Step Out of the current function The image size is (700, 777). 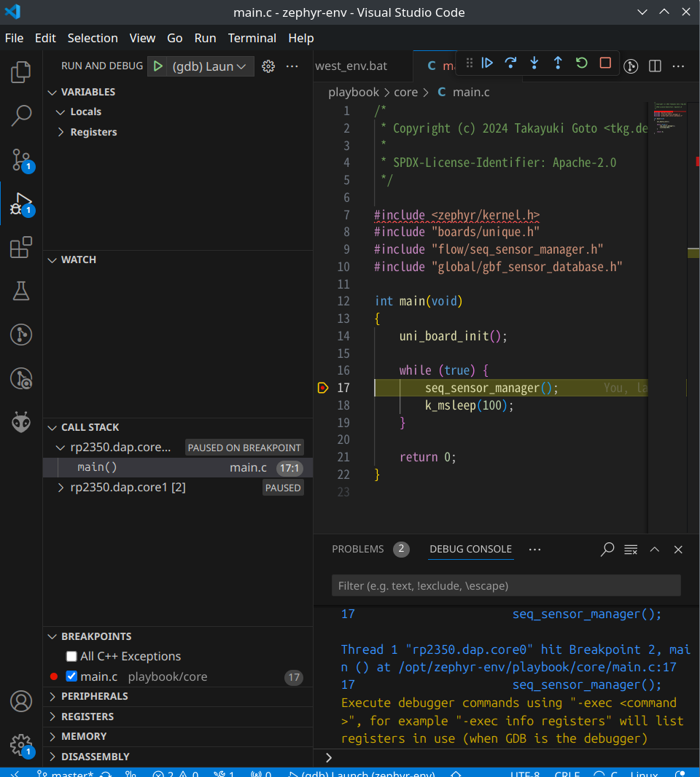click(557, 63)
